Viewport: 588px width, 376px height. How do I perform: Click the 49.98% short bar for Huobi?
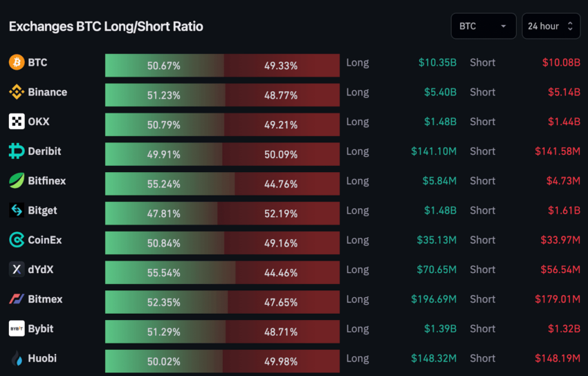282,361
